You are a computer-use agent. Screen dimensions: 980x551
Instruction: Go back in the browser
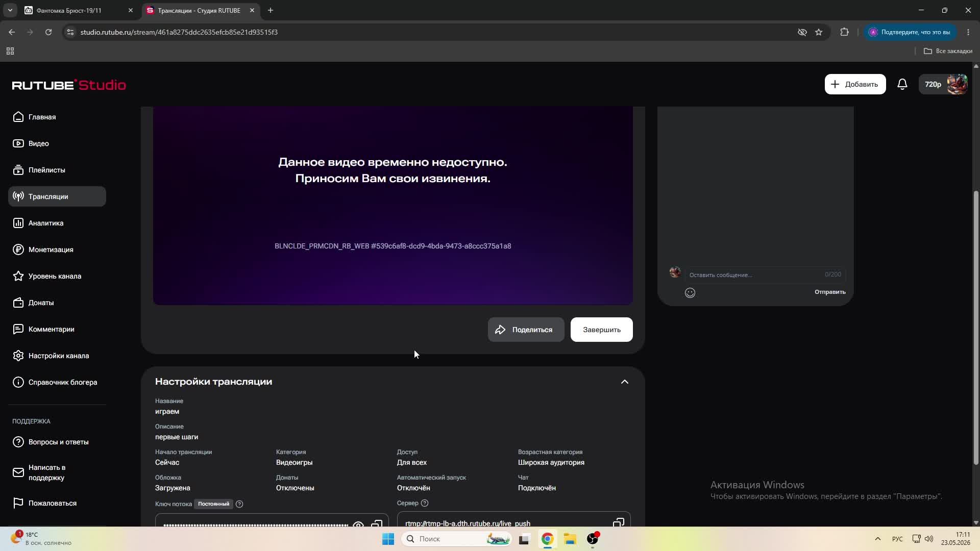coord(12,32)
